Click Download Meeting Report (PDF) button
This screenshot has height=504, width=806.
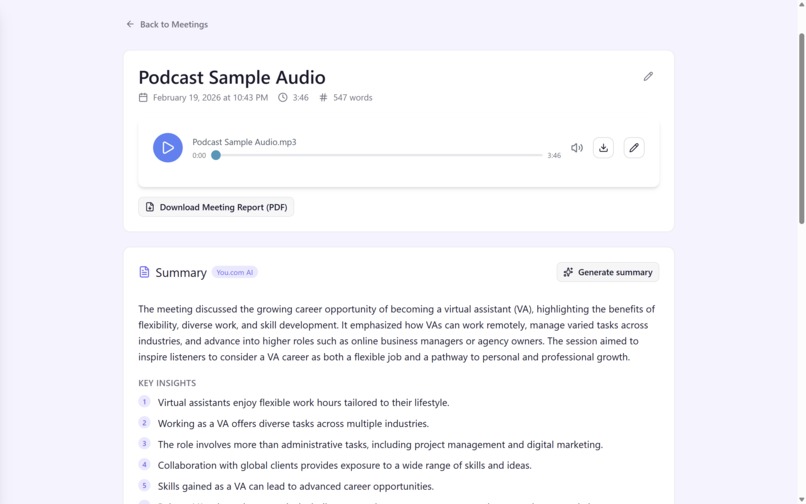pyautogui.click(x=216, y=207)
